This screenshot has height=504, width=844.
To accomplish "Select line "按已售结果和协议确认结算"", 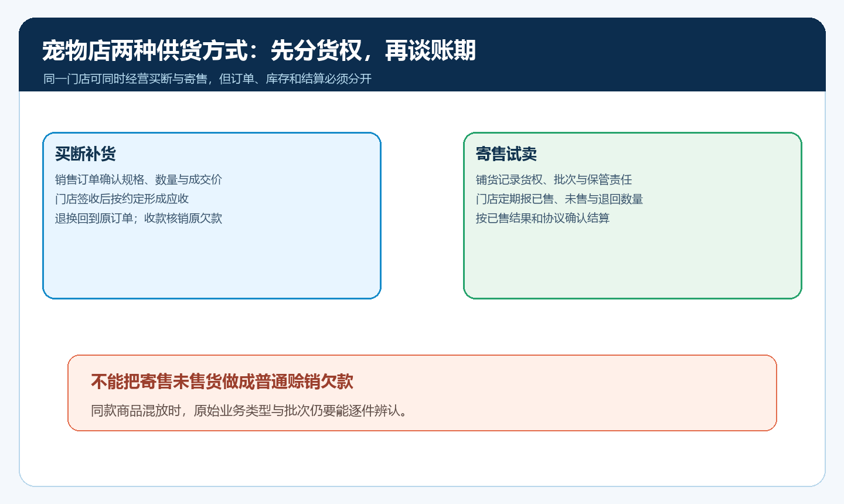I will pos(543,218).
